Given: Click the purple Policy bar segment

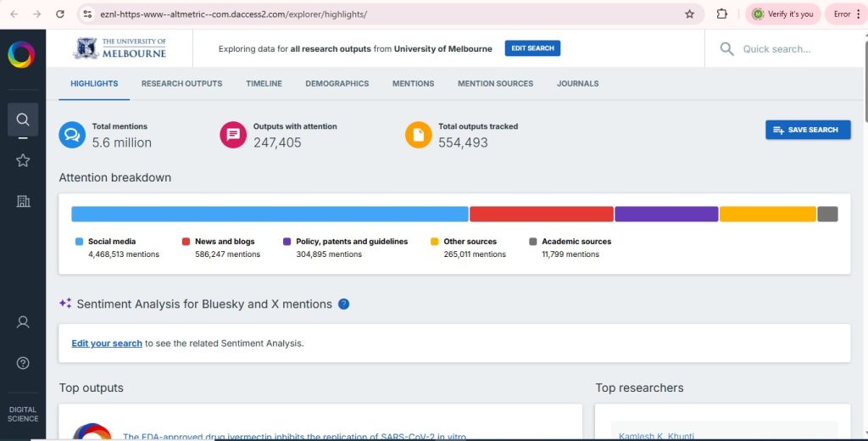Looking at the screenshot, I should click(666, 214).
